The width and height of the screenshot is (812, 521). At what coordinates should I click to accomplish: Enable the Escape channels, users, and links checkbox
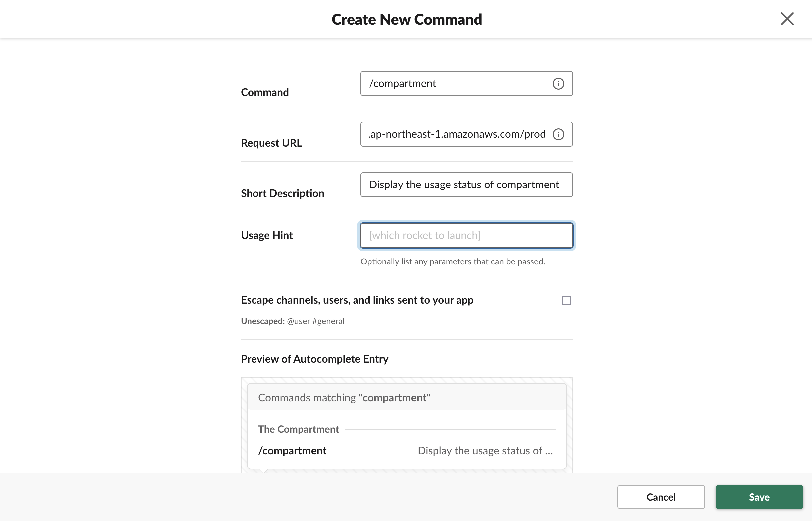tap(566, 300)
